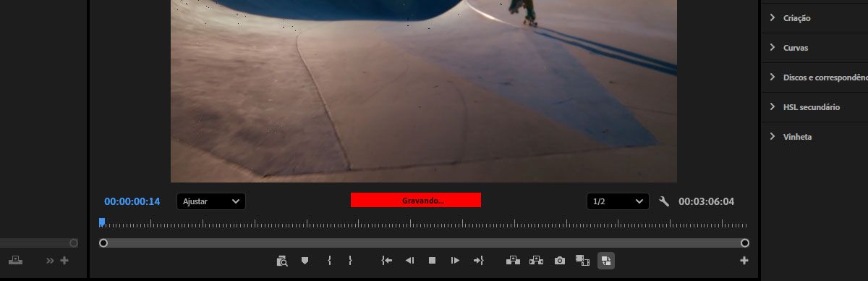The height and width of the screenshot is (281, 868).
Task: Open Program Monitor settings wrench
Action: point(664,201)
